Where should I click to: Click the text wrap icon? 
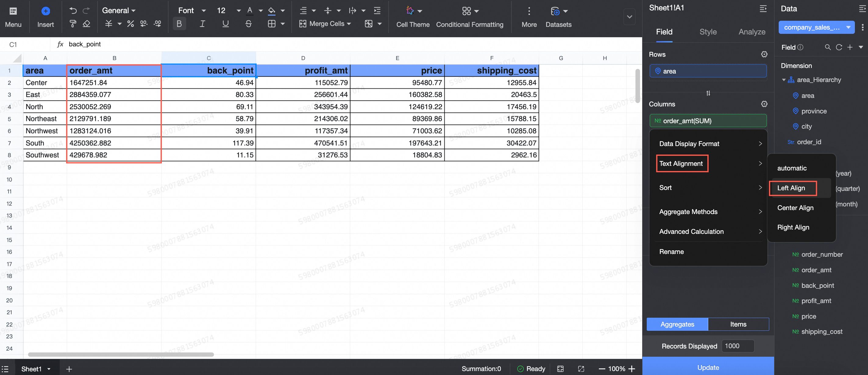tap(352, 11)
